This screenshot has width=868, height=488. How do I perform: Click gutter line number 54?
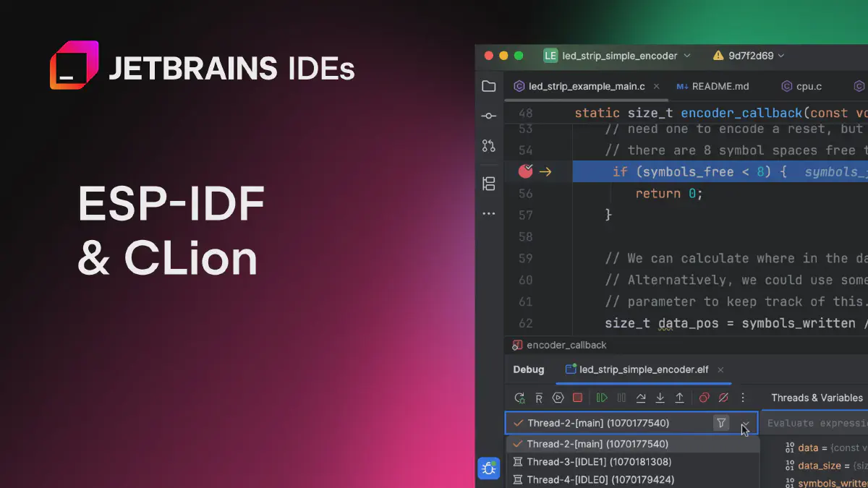(x=526, y=150)
